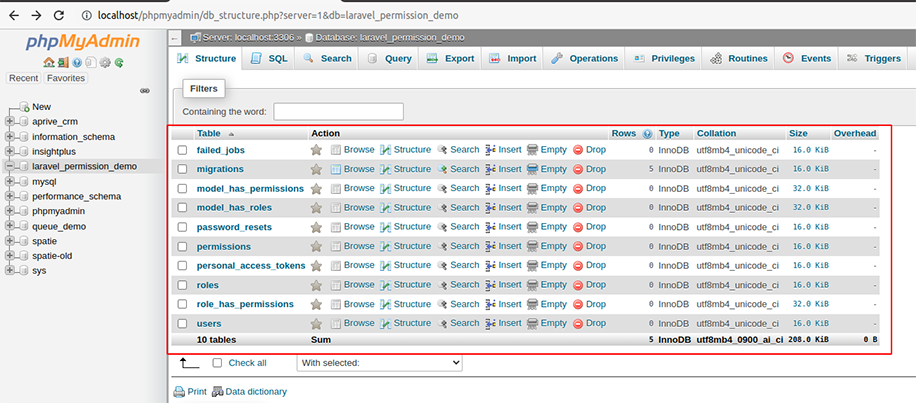
Task: Click Drop for failed_jobs table
Action: pyautogui.click(x=589, y=150)
